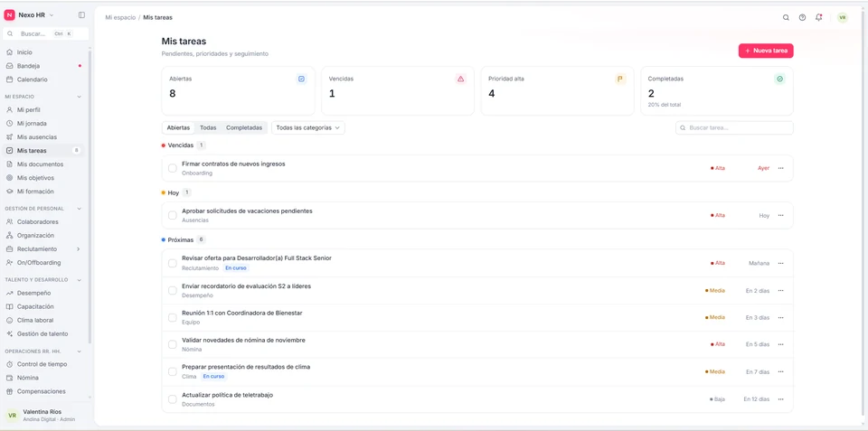The width and height of the screenshot is (868, 431).
Task: Check off Revisar oferta Full Stack Senior
Action: coord(172,263)
